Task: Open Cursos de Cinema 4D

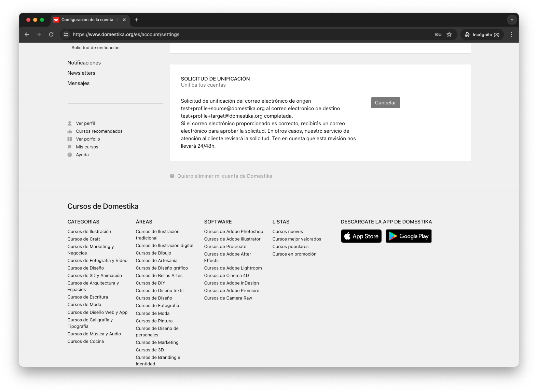Action: point(226,276)
